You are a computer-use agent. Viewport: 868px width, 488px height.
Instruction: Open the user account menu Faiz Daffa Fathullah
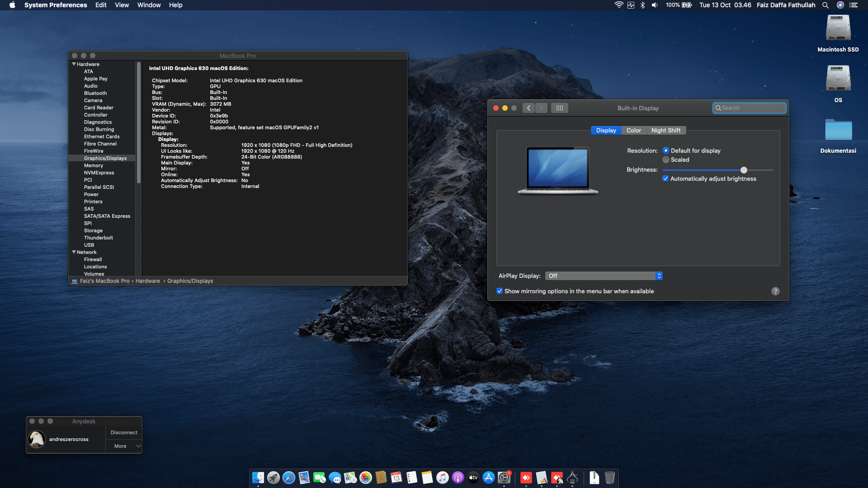(x=786, y=5)
